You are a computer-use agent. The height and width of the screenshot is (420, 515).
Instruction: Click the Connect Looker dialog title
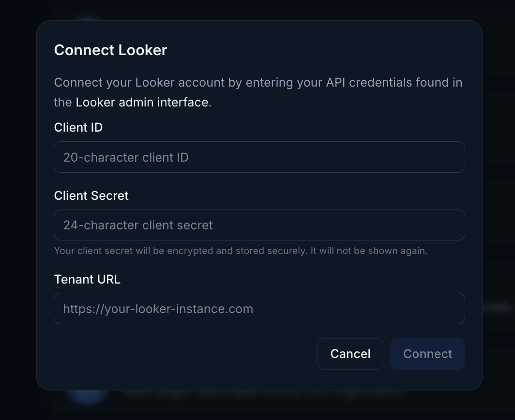coord(110,50)
